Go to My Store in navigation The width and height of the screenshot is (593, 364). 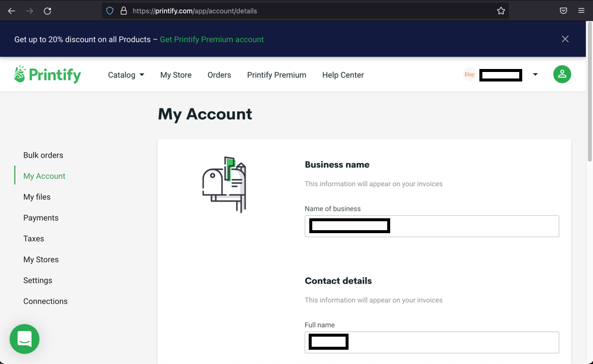pos(176,75)
